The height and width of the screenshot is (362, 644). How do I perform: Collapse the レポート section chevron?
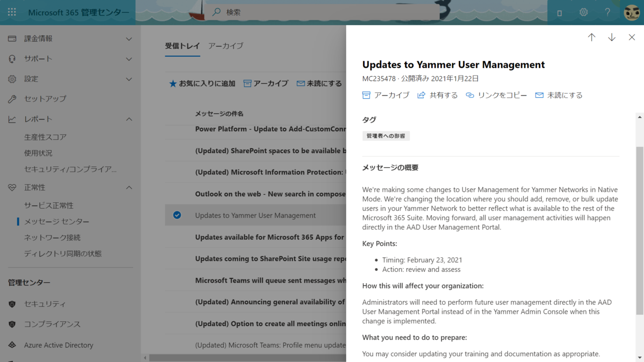point(129,119)
